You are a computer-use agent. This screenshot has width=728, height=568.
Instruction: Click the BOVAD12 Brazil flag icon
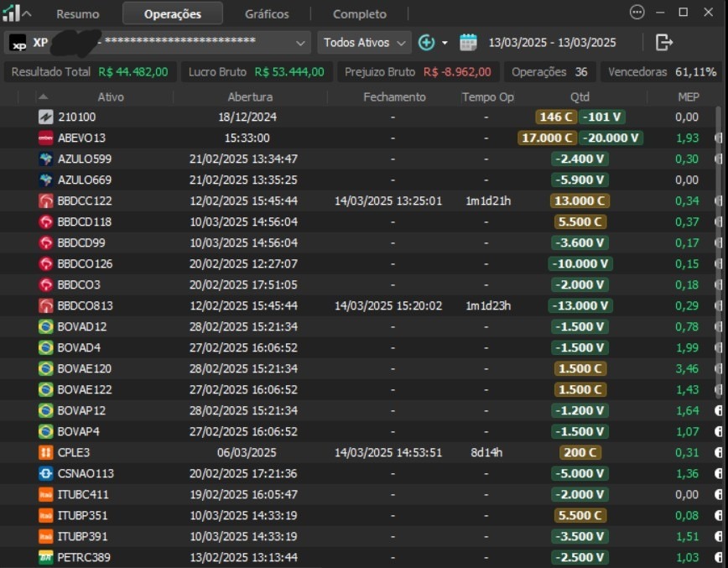tap(46, 326)
